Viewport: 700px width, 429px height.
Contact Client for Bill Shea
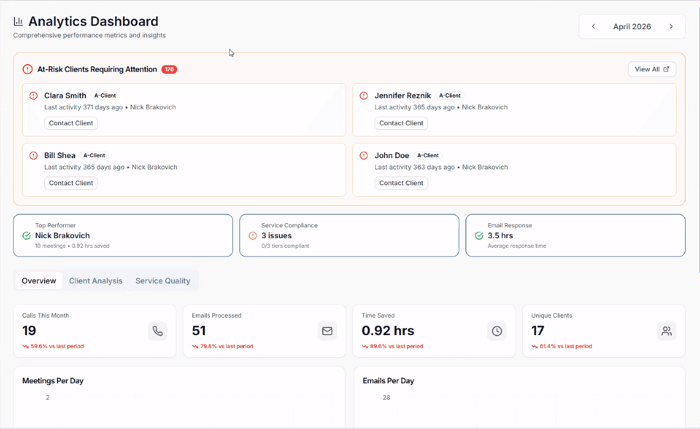coord(71,183)
